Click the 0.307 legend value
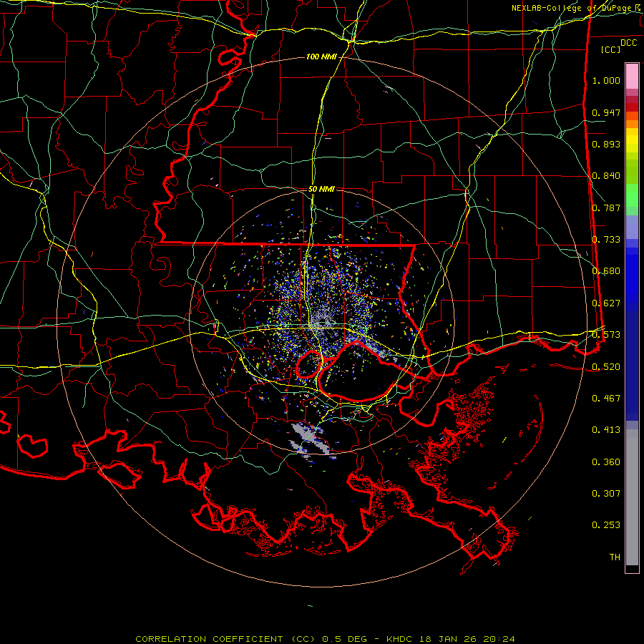Viewport: 644px width, 644px height. tap(606, 493)
